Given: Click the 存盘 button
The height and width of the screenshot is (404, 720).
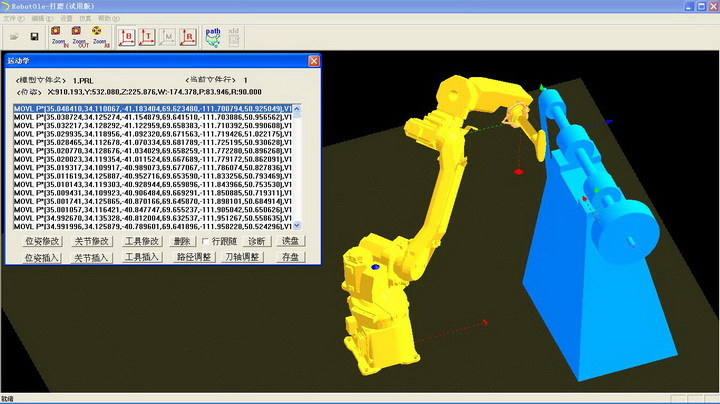Looking at the screenshot, I should pyautogui.click(x=290, y=257).
